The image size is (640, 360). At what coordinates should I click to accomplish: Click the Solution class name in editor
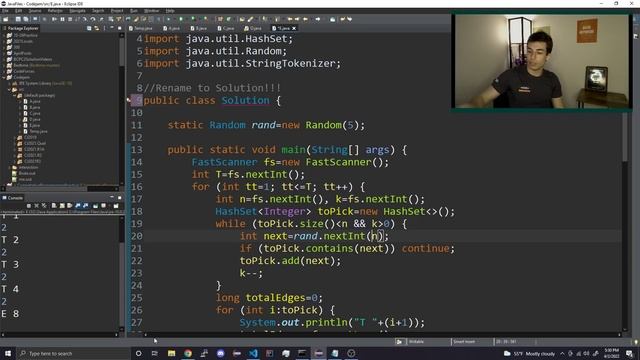(245, 100)
